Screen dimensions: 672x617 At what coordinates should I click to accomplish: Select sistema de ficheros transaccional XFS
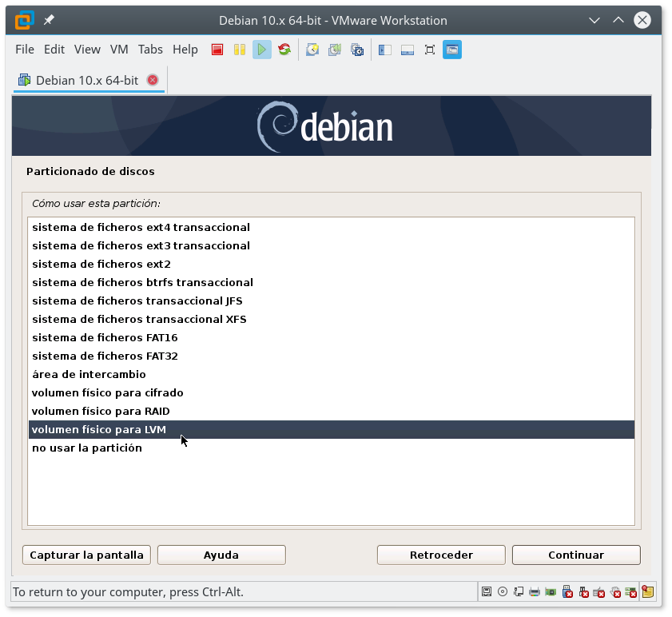(332, 320)
